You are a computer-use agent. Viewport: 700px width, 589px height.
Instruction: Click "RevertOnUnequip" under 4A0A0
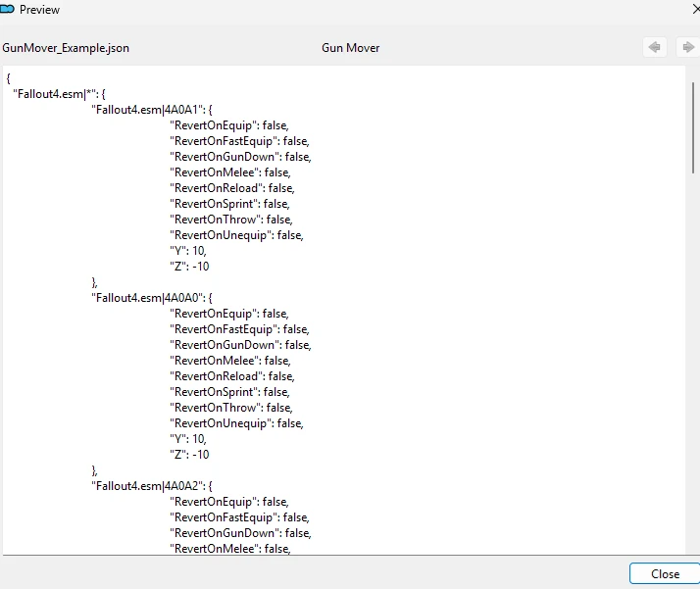(236, 423)
